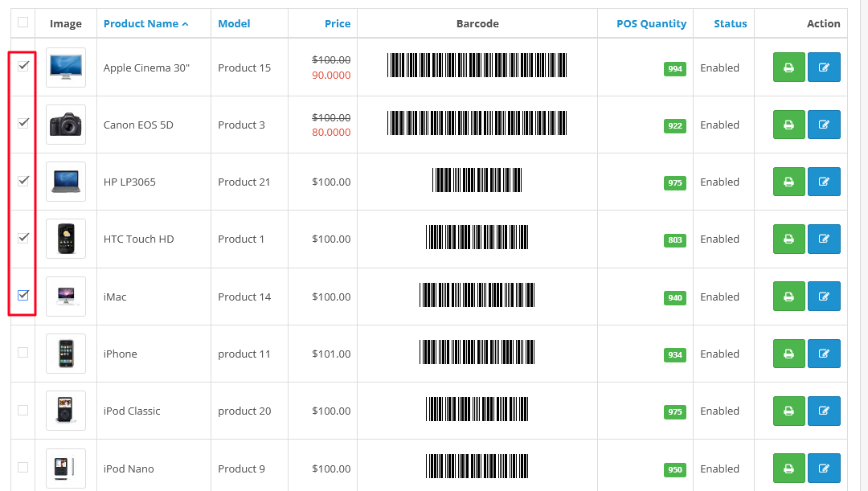Click the 950 quantity badge
The height and width of the screenshot is (491, 868).
675,469
